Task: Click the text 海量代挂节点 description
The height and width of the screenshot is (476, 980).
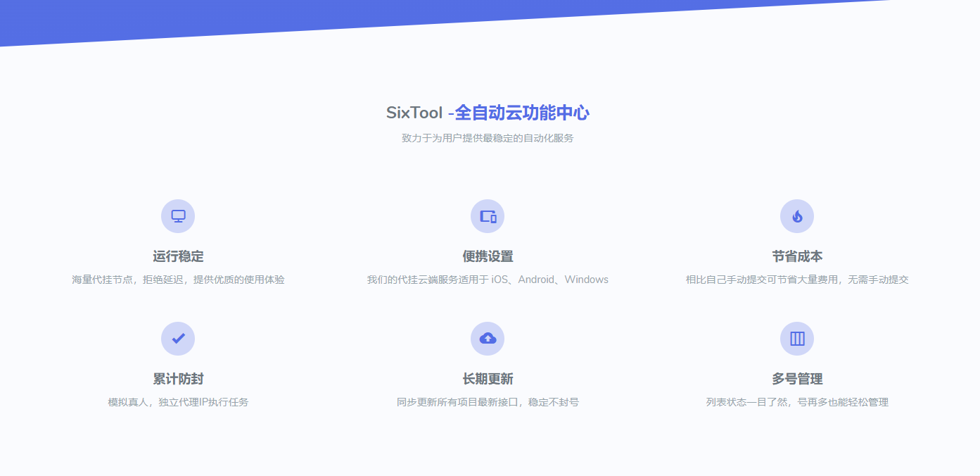Action: pyautogui.click(x=178, y=280)
